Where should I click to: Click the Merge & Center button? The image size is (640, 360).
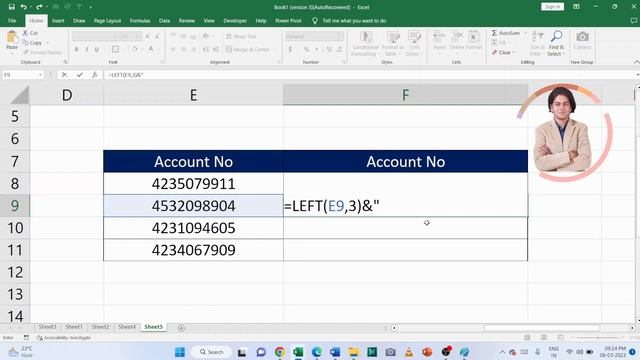point(247,49)
